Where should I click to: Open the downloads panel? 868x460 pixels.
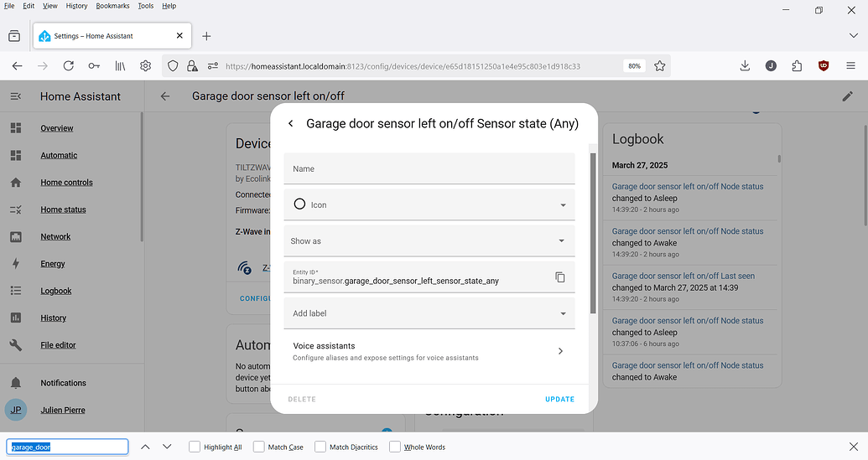tap(745, 66)
